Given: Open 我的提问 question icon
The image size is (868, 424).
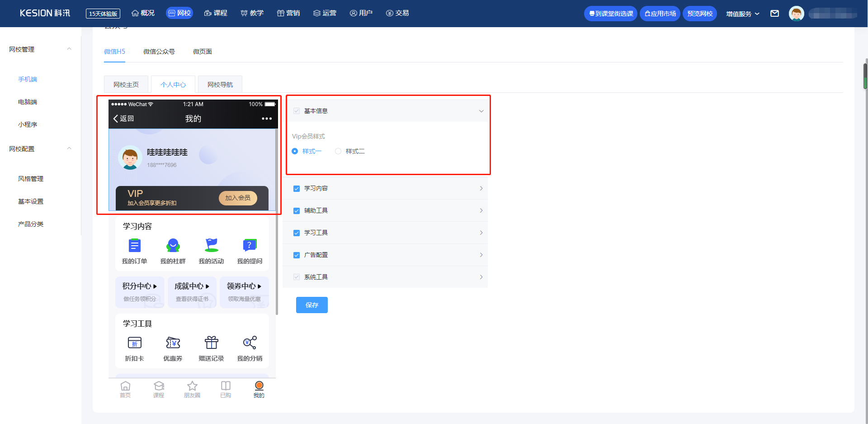Looking at the screenshot, I should (250, 246).
